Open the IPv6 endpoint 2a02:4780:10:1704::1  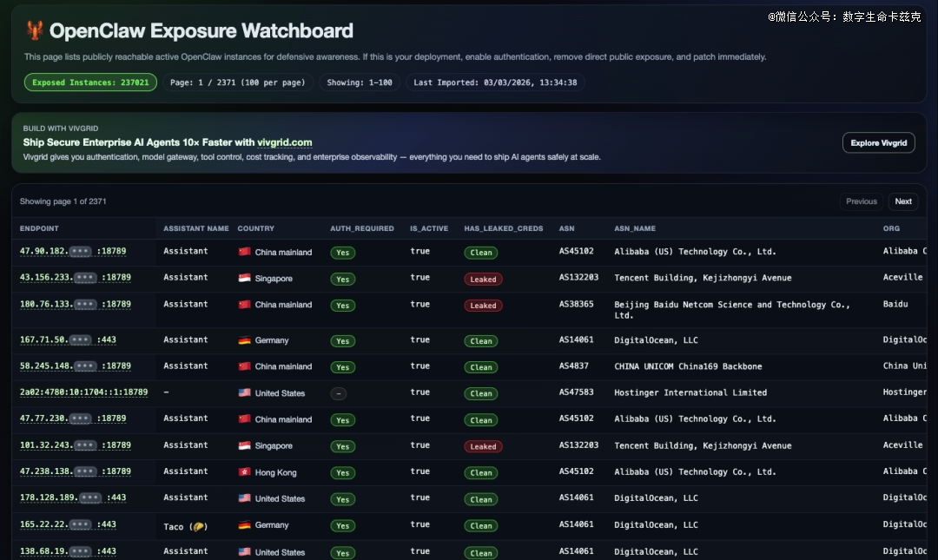[x=83, y=392]
